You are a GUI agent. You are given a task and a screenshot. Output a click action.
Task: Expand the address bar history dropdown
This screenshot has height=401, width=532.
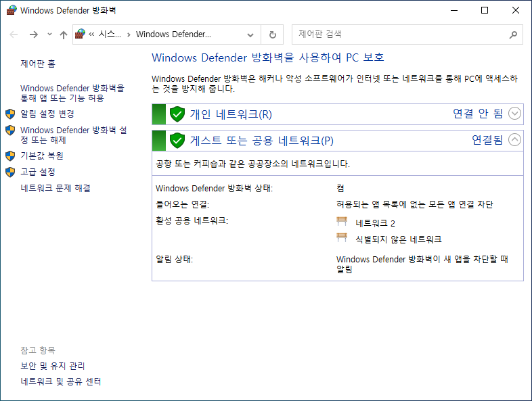pos(250,34)
